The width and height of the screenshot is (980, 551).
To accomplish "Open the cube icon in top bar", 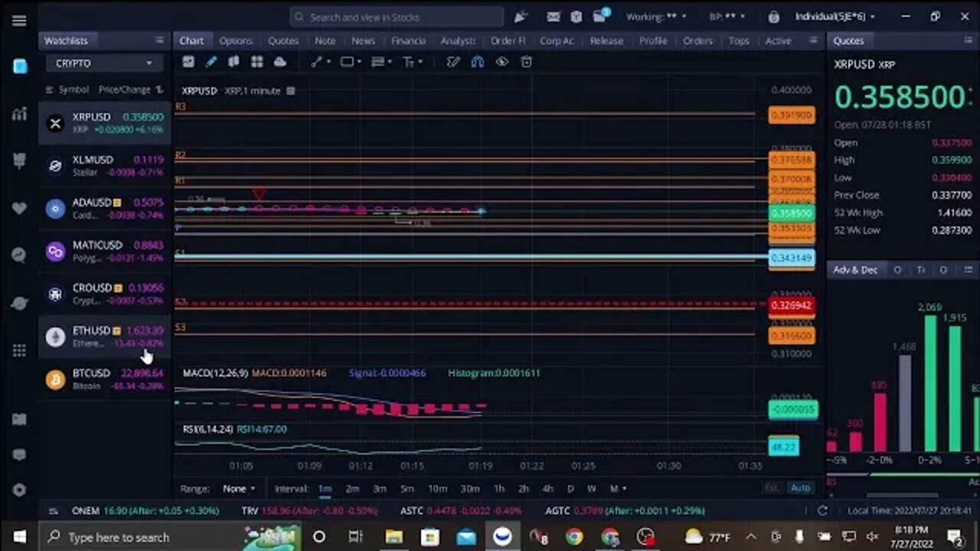I will pos(577,17).
